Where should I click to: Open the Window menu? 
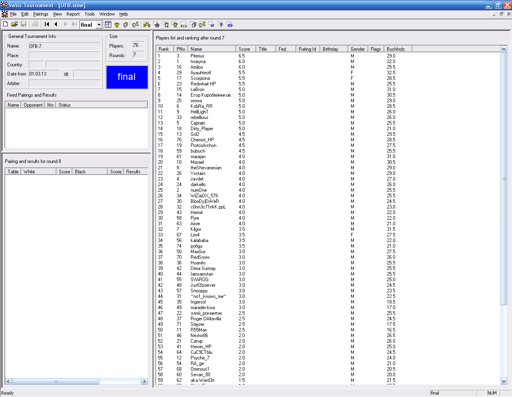107,14
